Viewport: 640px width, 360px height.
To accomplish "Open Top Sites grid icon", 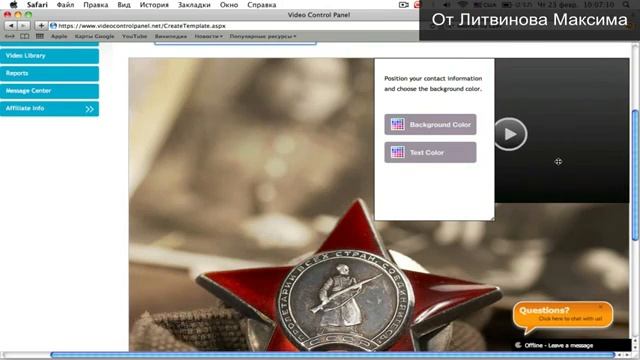I will pyautogui.click(x=40, y=36).
